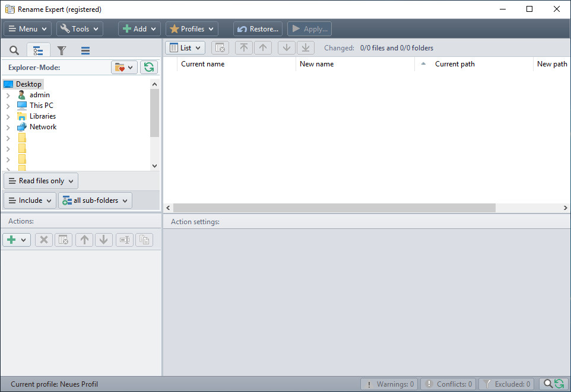Click the Rename Expert title bar icon
The width and height of the screenshot is (571, 392).
click(10, 9)
